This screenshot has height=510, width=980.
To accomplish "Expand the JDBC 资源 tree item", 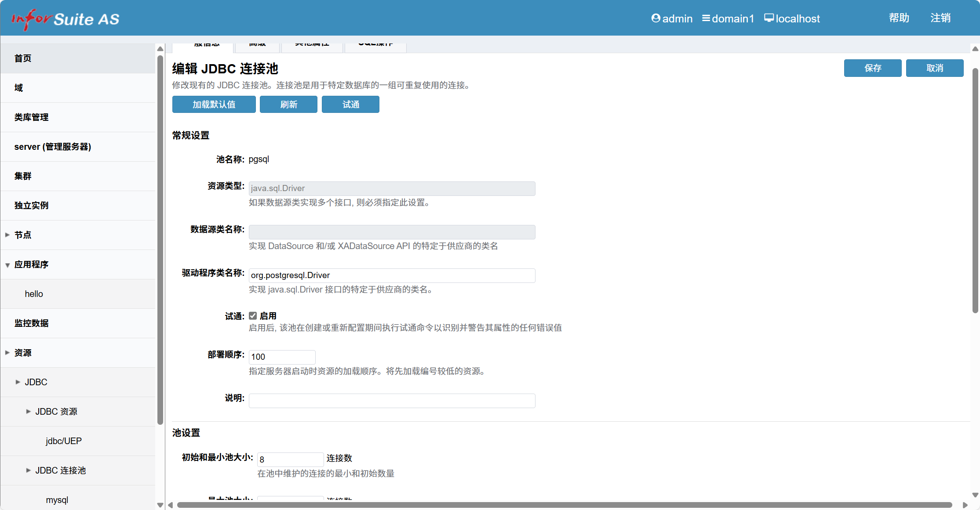I will (x=28, y=411).
